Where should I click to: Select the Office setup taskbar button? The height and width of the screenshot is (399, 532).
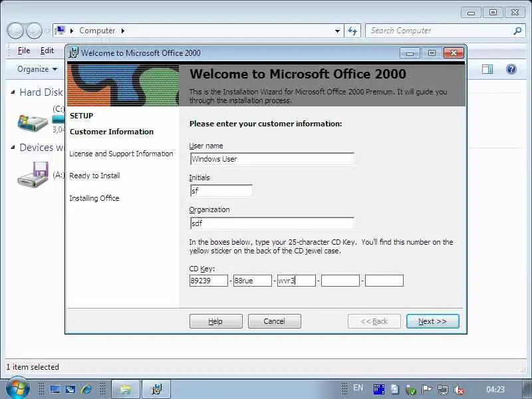pos(156,389)
